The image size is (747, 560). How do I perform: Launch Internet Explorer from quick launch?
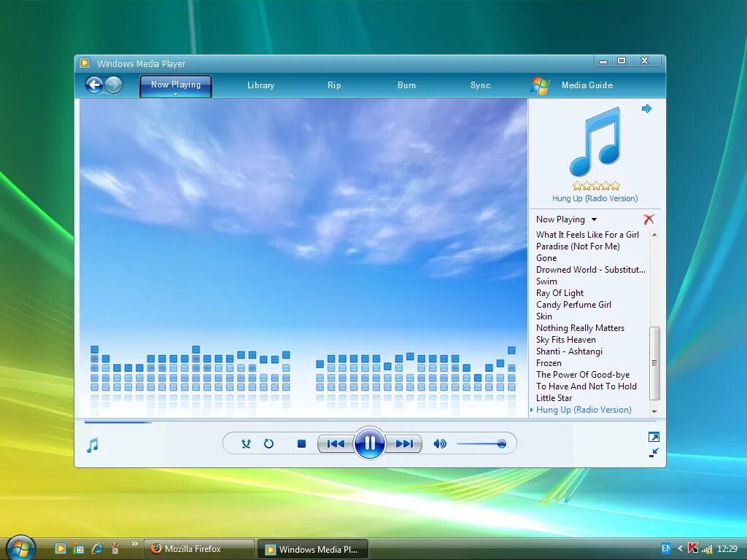click(97, 548)
